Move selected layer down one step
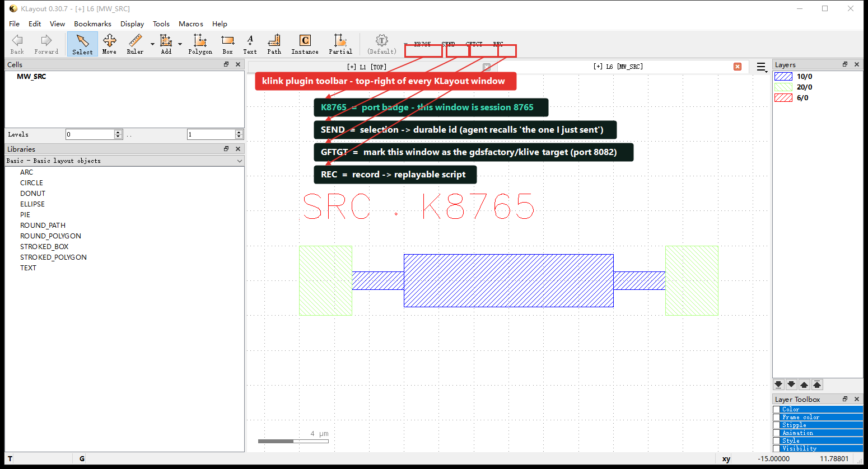868x469 pixels. tap(791, 384)
